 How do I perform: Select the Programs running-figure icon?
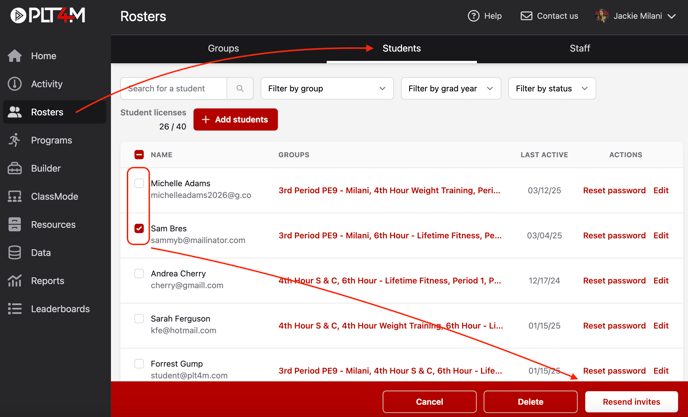[15, 140]
